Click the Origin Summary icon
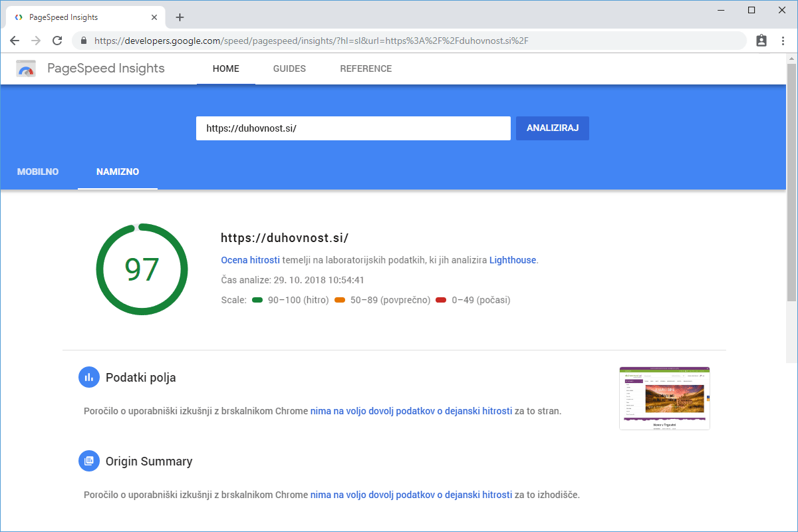Image resolution: width=798 pixels, height=532 pixels. (88, 461)
